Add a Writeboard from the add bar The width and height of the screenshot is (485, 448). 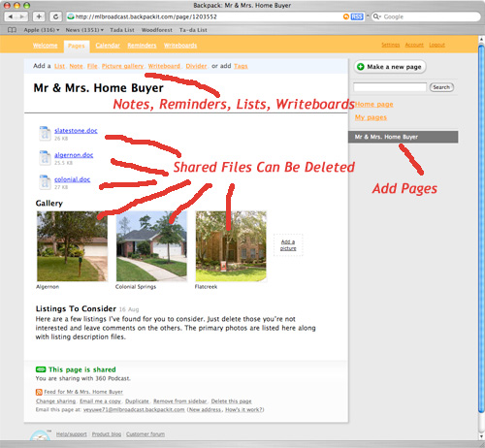(x=164, y=66)
